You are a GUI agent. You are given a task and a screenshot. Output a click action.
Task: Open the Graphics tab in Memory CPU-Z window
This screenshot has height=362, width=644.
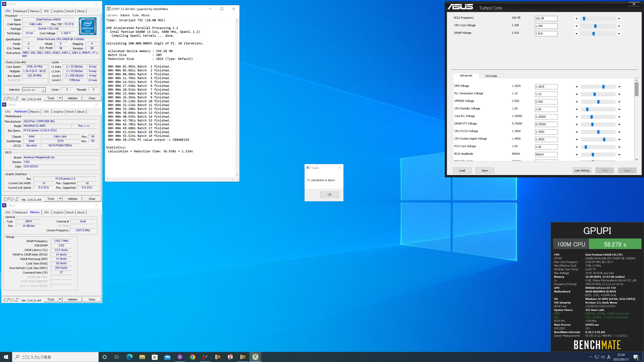58,212
